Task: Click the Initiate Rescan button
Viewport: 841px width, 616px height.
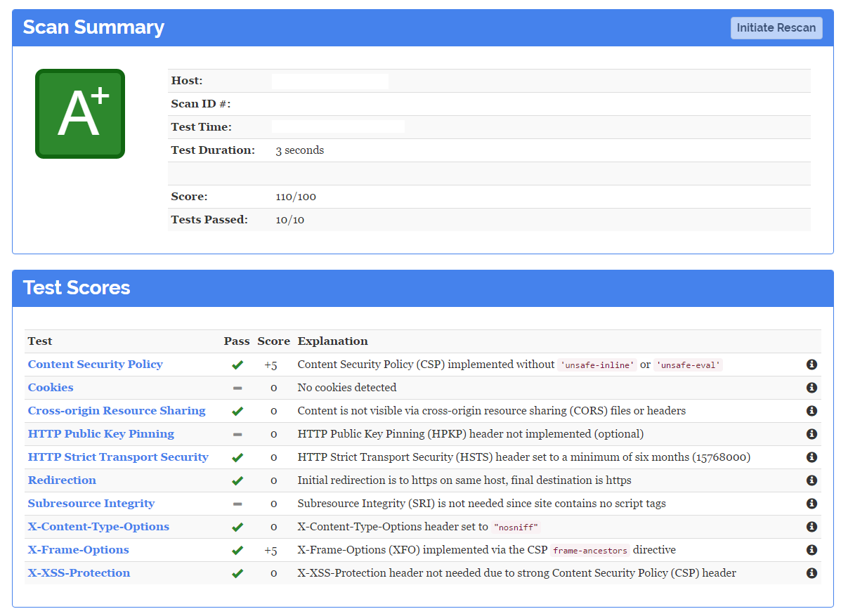Action: pyautogui.click(x=776, y=28)
